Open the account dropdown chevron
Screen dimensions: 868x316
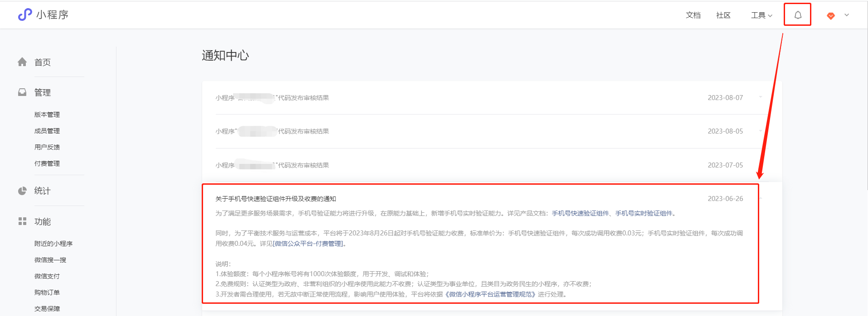coord(847,15)
